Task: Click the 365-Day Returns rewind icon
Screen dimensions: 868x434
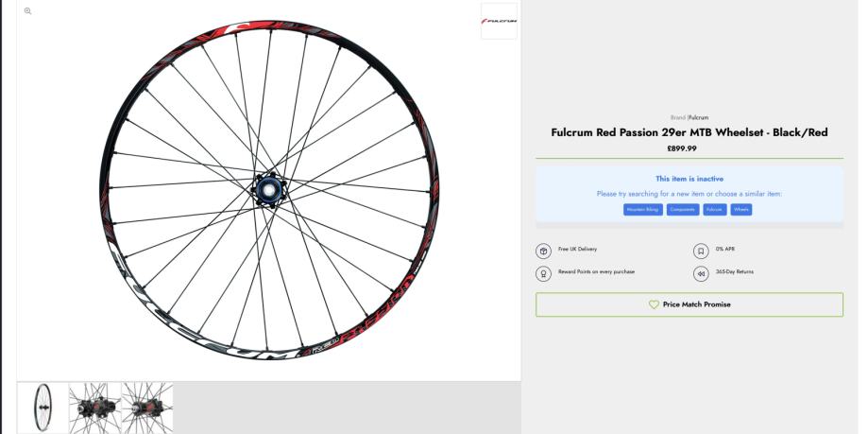Action: (x=701, y=273)
